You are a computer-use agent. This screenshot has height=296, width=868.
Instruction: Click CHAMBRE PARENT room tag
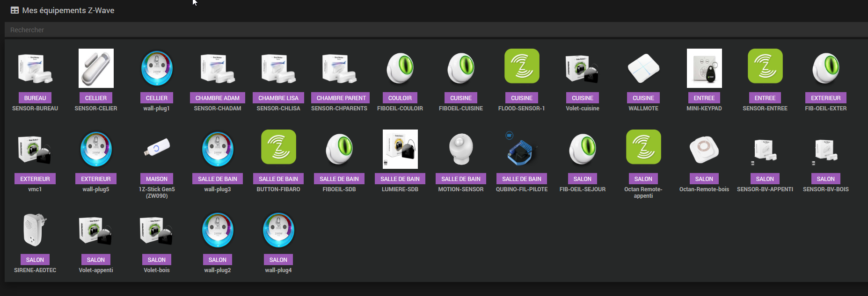pyautogui.click(x=341, y=98)
